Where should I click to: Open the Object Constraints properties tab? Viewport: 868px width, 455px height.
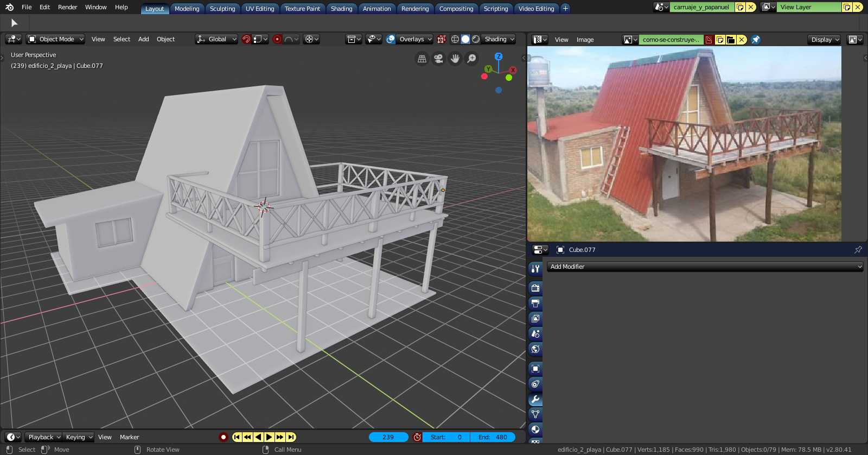[535, 384]
